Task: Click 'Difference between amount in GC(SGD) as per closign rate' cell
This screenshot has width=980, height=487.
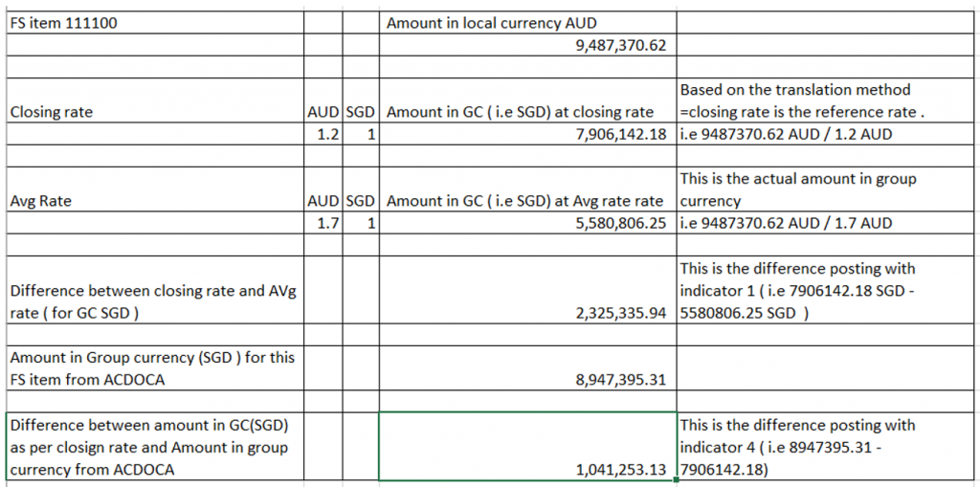Action: (x=154, y=447)
